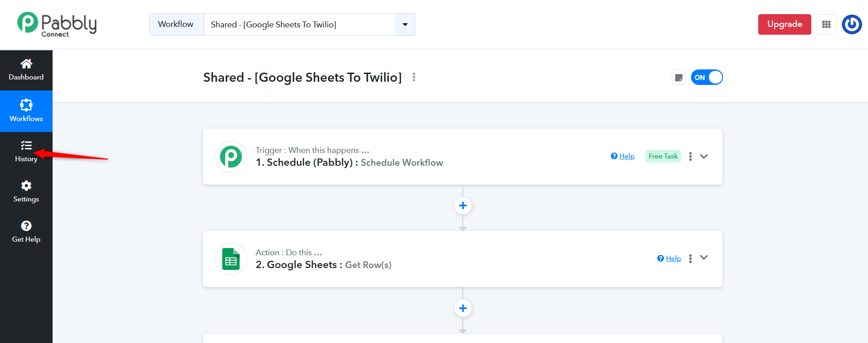Viewport: 868px width, 343px height.
Task: Open three-dot menu on Schedule step
Action: pos(690,156)
